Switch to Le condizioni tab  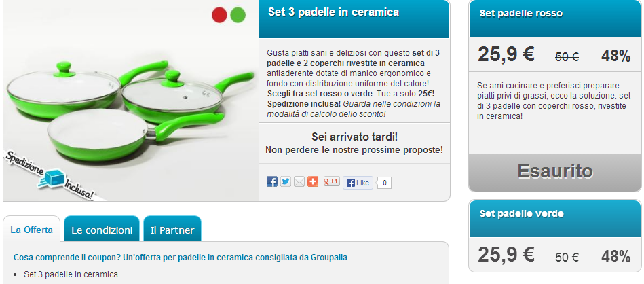(x=102, y=230)
